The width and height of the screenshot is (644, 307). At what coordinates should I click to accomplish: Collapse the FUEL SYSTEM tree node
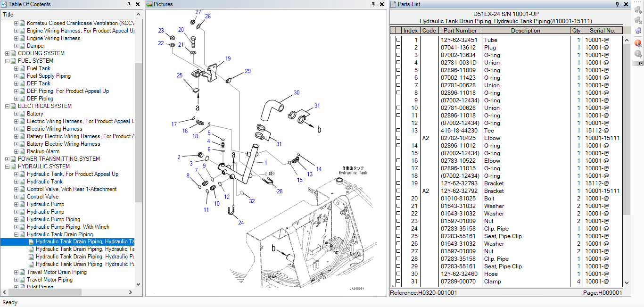7,61
